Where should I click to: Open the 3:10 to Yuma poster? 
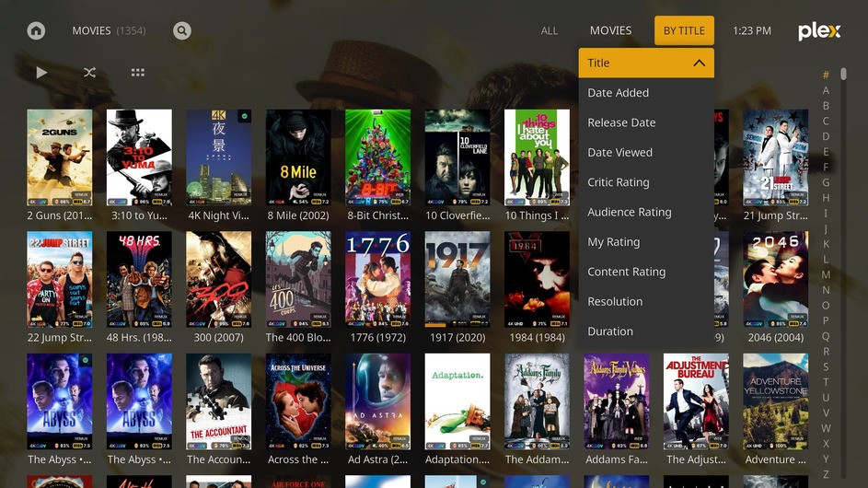pyautogui.click(x=139, y=157)
